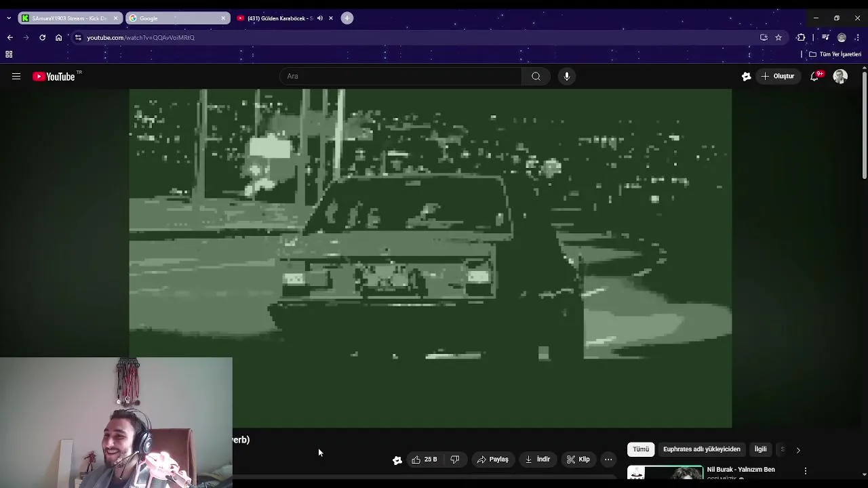The image size is (868, 488).
Task: Create a clip with Klip button
Action: pyautogui.click(x=578, y=460)
